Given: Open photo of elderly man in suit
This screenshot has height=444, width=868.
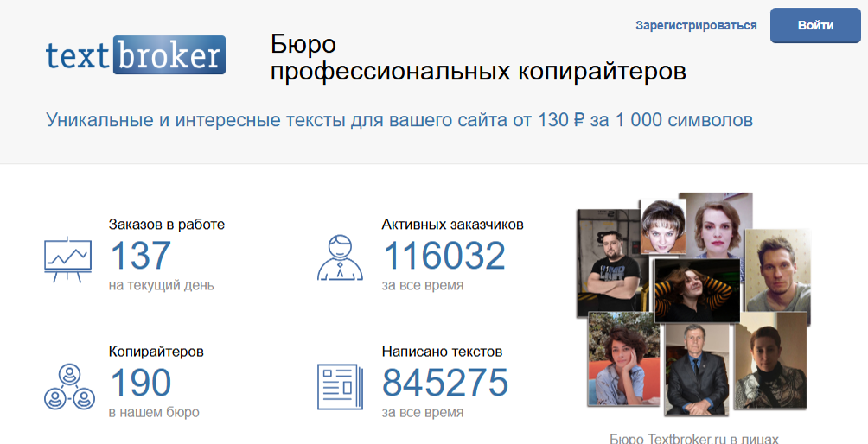Looking at the screenshot, I should [697, 369].
